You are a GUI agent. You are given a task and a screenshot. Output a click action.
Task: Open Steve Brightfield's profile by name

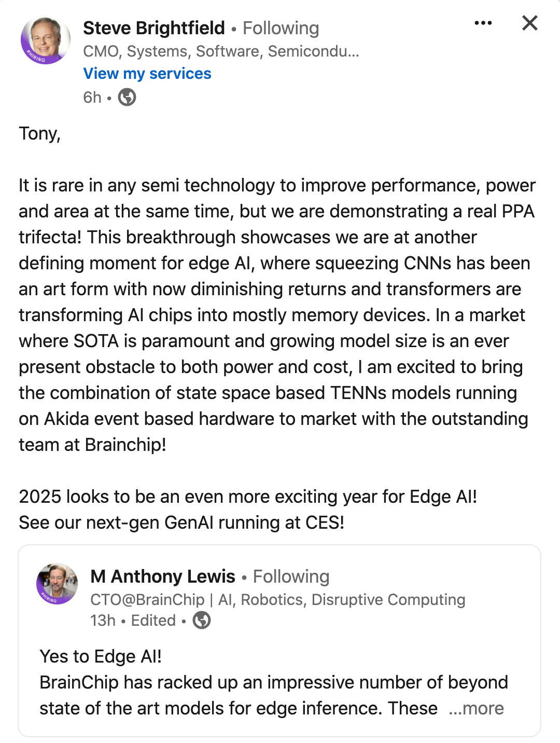click(x=154, y=28)
